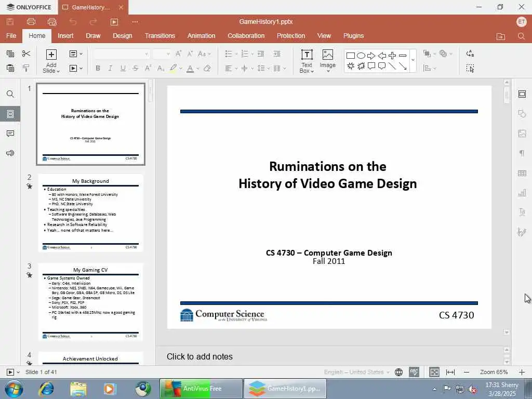Toggle the Slides panel in left sidebar

pos(10,114)
